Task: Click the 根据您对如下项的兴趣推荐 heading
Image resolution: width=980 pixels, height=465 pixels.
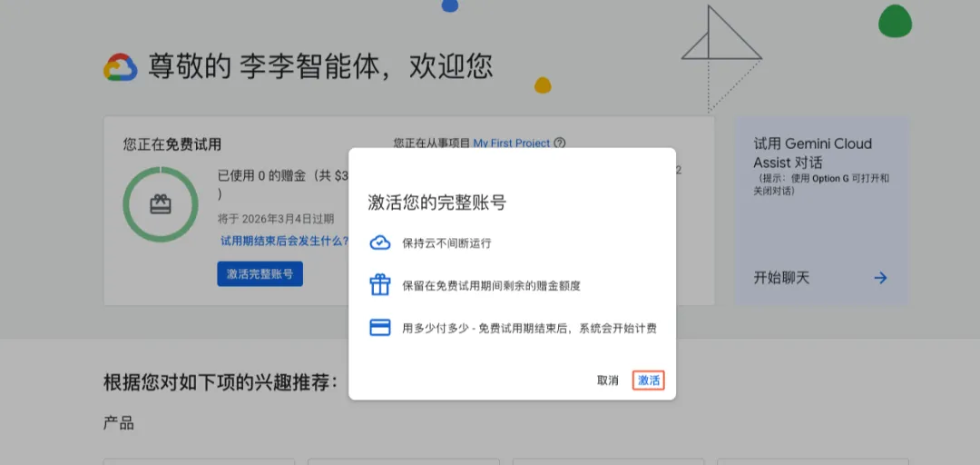Action: (x=220, y=381)
